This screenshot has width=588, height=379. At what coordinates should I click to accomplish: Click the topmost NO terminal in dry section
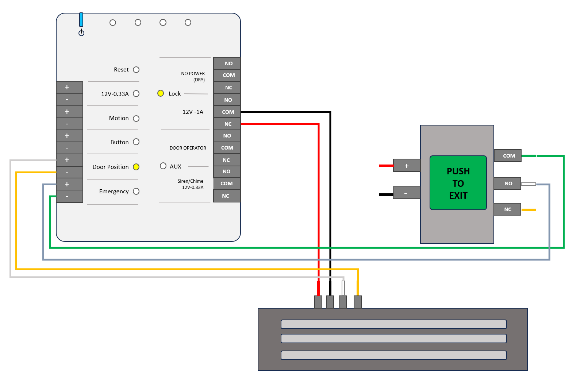coord(227,63)
